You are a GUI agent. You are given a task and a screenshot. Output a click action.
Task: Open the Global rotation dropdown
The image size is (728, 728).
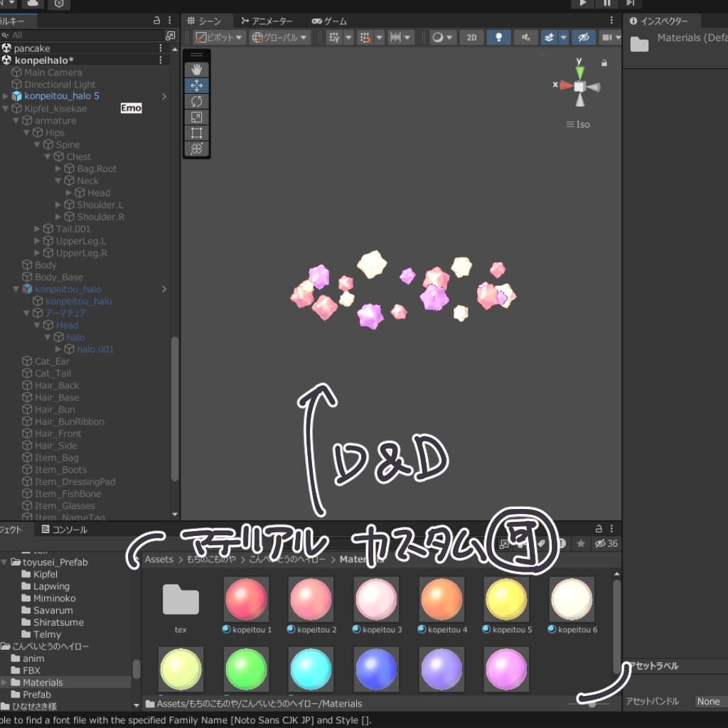(x=279, y=38)
